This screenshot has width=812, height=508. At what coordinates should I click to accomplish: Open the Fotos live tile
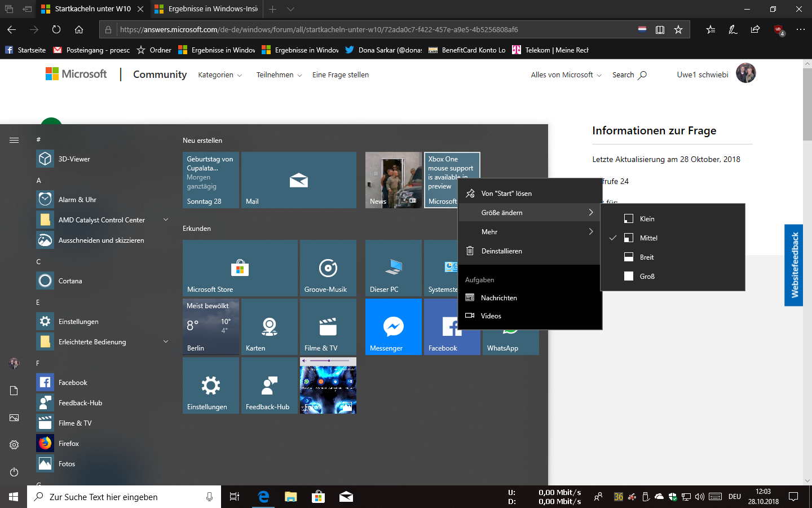click(328, 386)
